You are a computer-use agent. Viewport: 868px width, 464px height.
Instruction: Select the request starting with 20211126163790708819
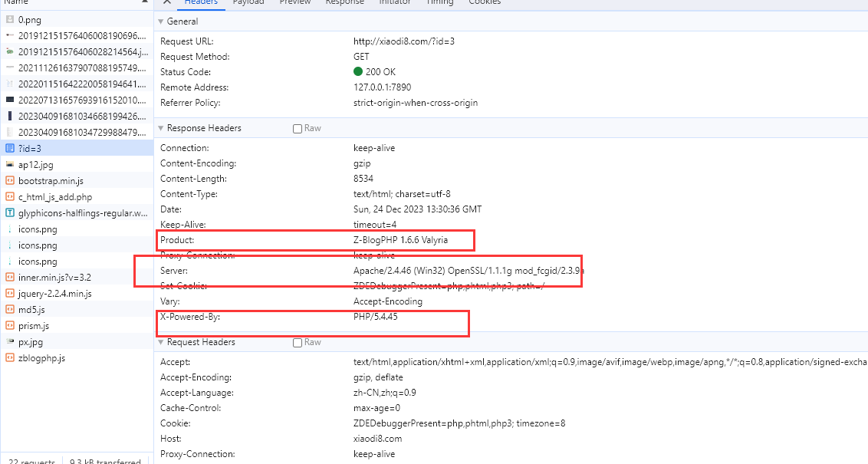(x=77, y=67)
